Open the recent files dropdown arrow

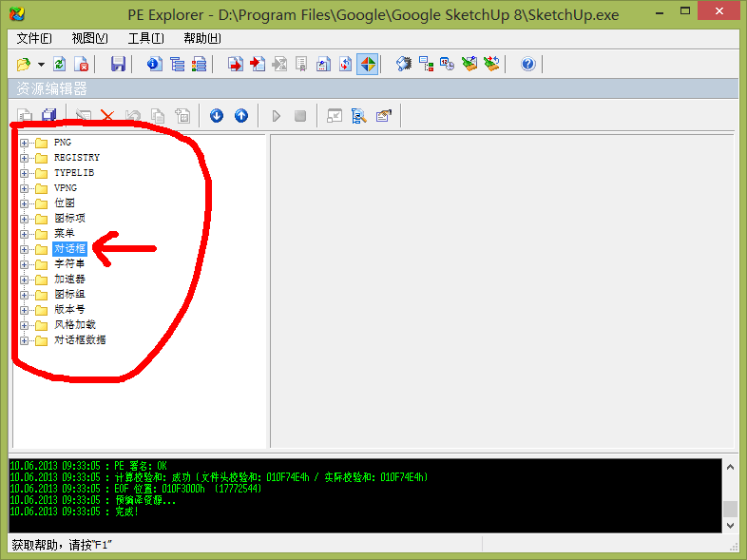(x=42, y=65)
